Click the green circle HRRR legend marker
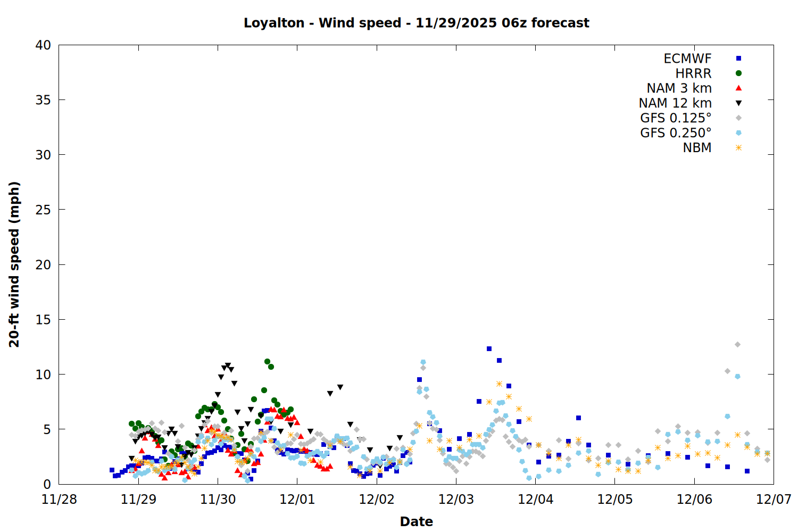The width and height of the screenshot is (798, 532). [738, 73]
